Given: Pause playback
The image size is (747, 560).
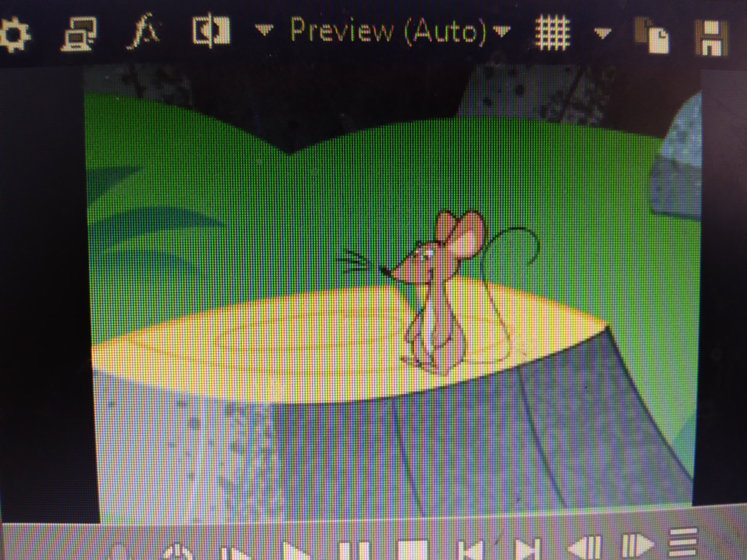Looking at the screenshot, I should click(355, 551).
